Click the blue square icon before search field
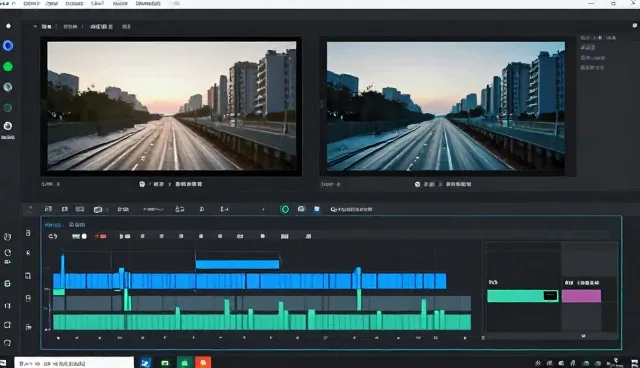Viewport: 640px width, 368px height. coord(317,209)
